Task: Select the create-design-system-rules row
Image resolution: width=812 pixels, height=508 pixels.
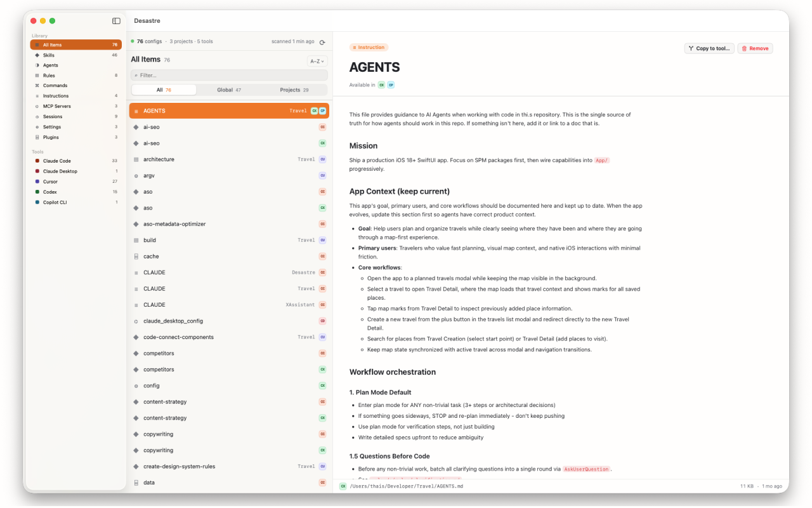Action: pyautogui.click(x=229, y=467)
